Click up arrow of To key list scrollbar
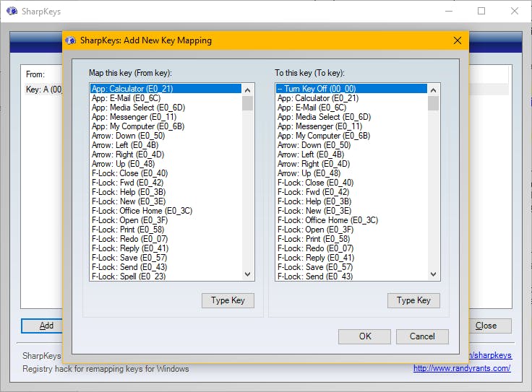This screenshot has height=392, width=532. coord(433,90)
